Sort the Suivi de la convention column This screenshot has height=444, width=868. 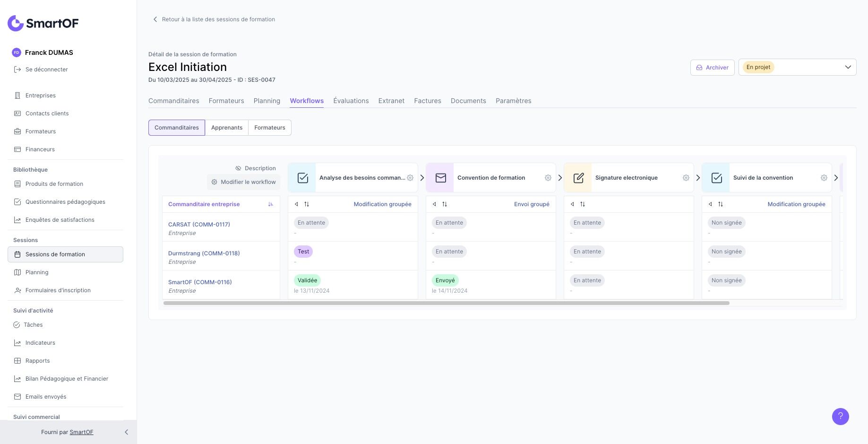[721, 204]
